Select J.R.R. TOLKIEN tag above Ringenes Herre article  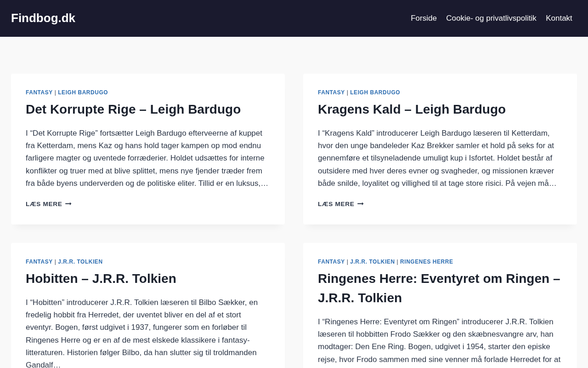point(373,262)
